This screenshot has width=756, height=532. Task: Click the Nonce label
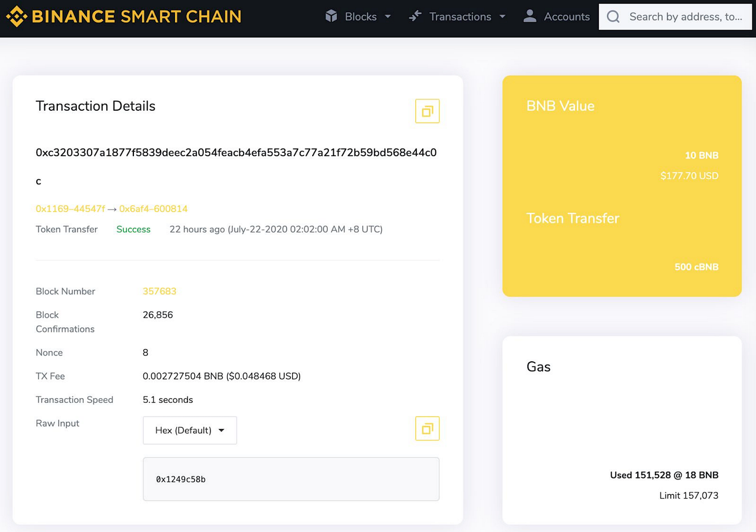[x=49, y=353]
